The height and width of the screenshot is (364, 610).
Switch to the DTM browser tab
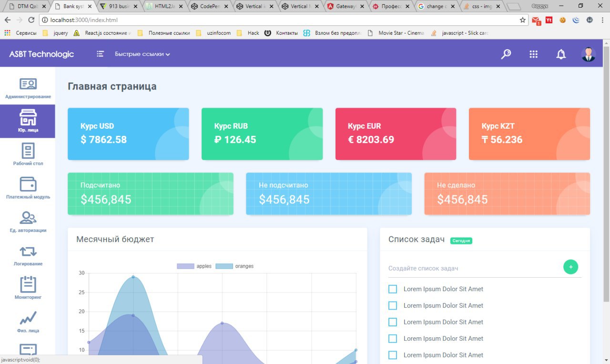coord(28,7)
